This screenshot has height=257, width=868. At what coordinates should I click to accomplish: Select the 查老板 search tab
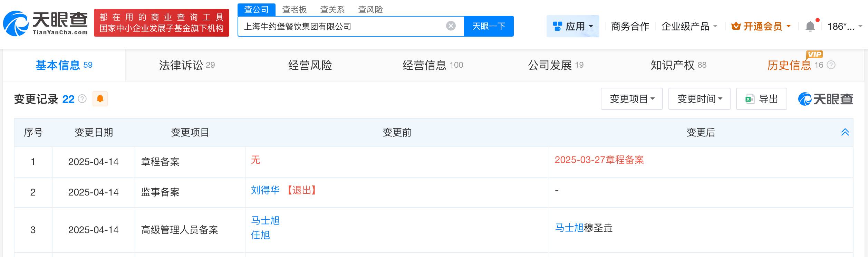click(x=294, y=10)
